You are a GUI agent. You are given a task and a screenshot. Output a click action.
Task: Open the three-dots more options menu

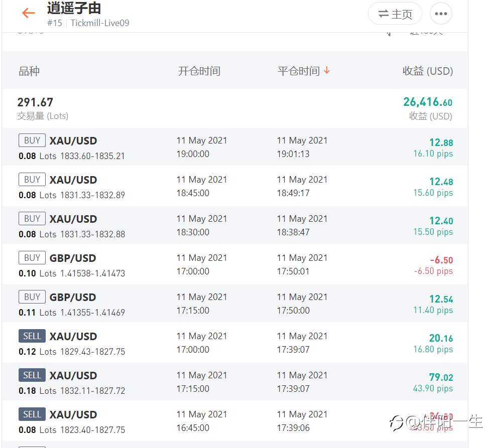(x=441, y=14)
